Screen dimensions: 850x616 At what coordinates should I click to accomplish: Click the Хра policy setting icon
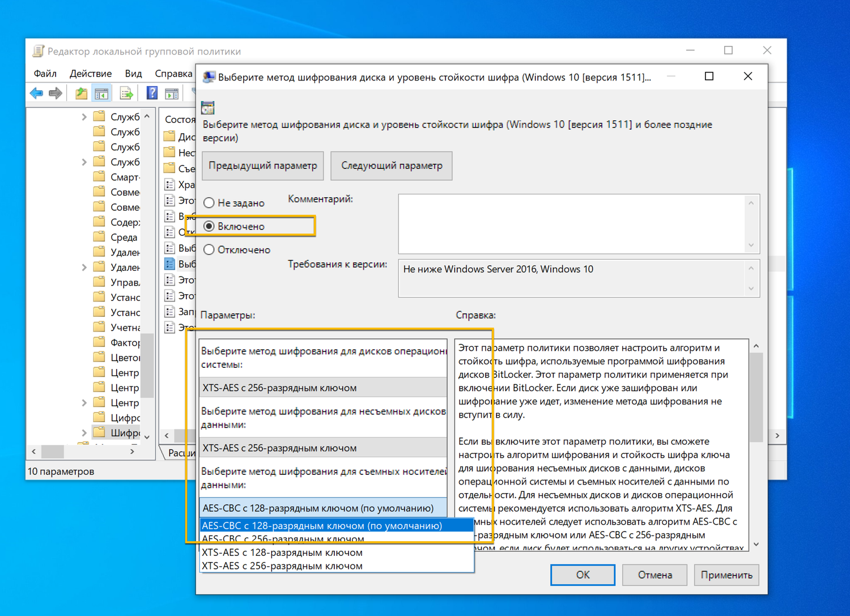point(169,184)
